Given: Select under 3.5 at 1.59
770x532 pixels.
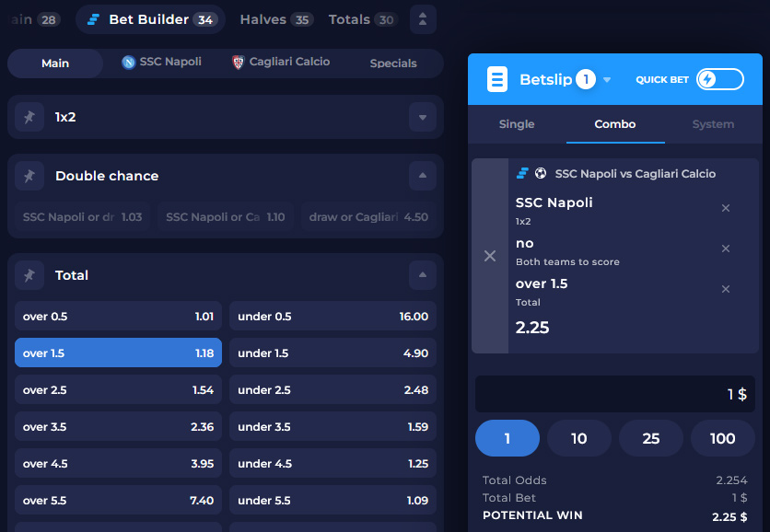Looking at the screenshot, I should [332, 426].
